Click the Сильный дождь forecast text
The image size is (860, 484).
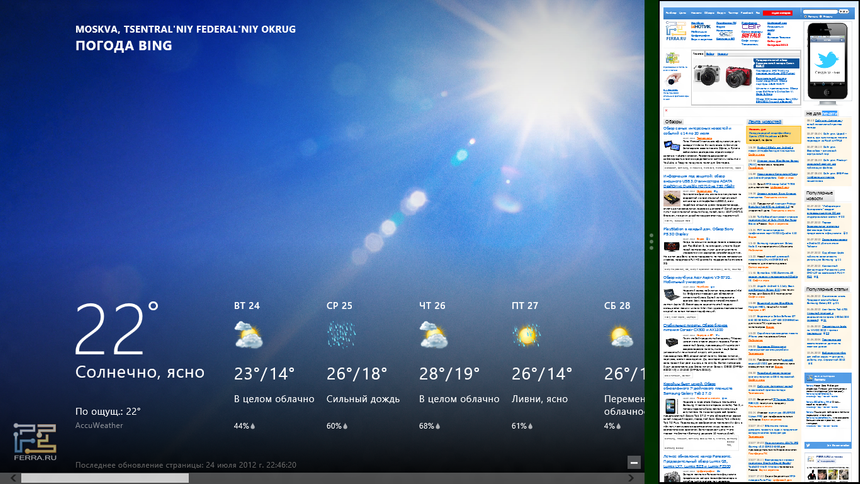(363, 399)
